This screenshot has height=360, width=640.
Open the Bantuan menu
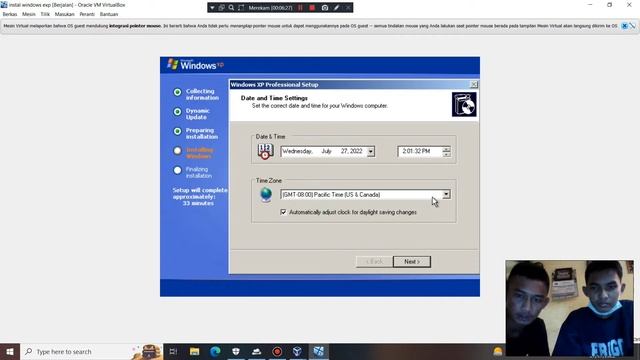tap(109, 14)
